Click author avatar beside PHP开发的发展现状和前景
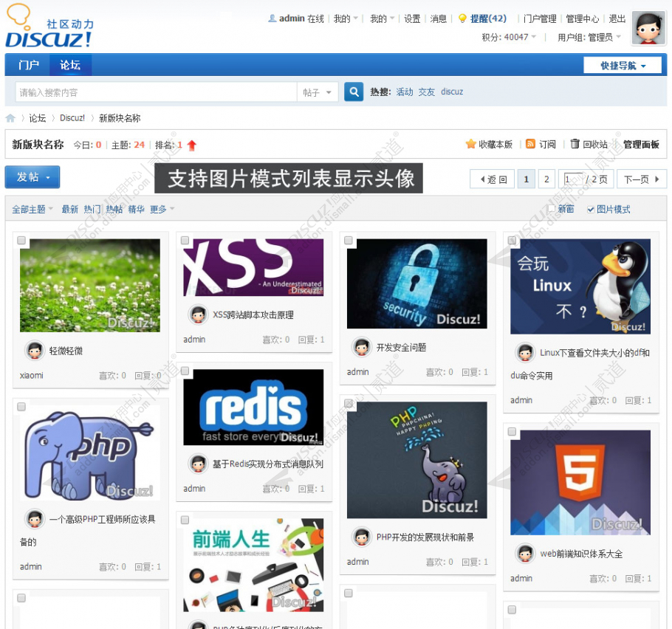Screen dimensions: 672x629 362,537
